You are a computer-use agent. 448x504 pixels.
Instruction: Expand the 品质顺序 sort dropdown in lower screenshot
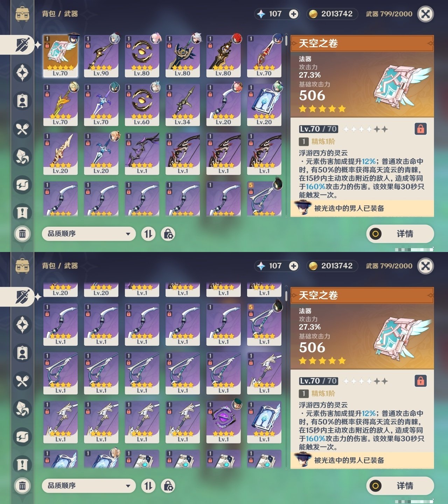click(x=89, y=486)
